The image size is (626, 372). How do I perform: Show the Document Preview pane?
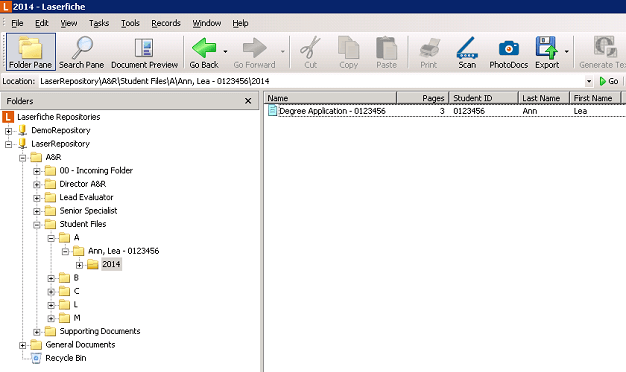[x=144, y=52]
